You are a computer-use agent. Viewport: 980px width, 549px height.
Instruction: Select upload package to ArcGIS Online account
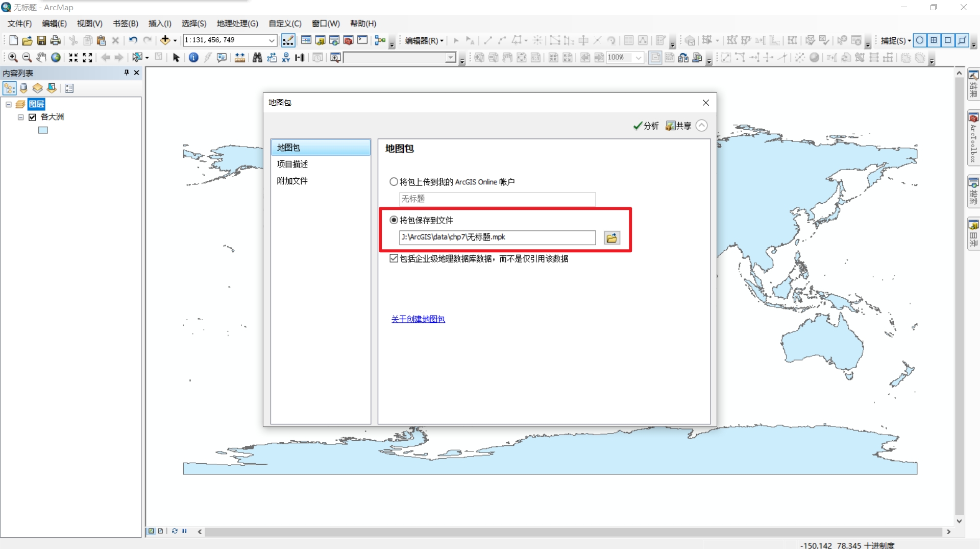[x=394, y=182]
